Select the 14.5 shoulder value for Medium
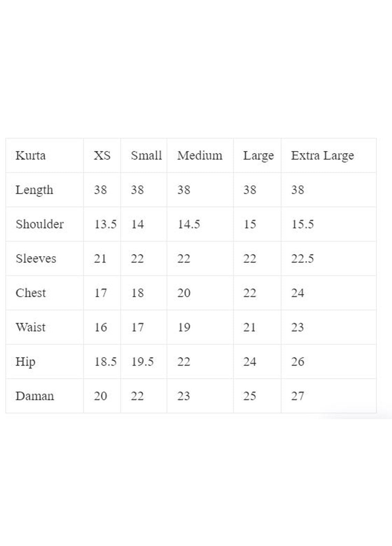The image size is (392, 546). coord(189,224)
